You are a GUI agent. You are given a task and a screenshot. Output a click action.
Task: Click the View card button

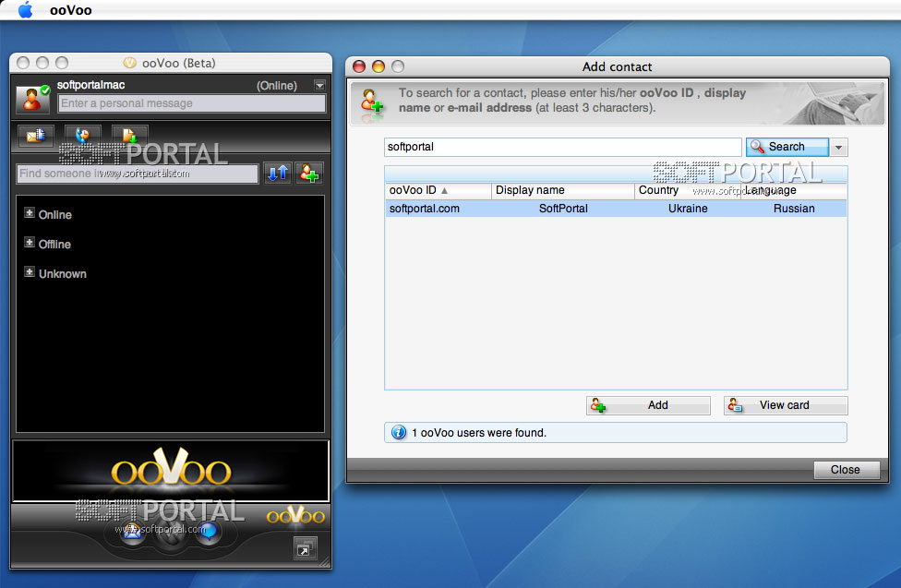pyautogui.click(x=786, y=405)
